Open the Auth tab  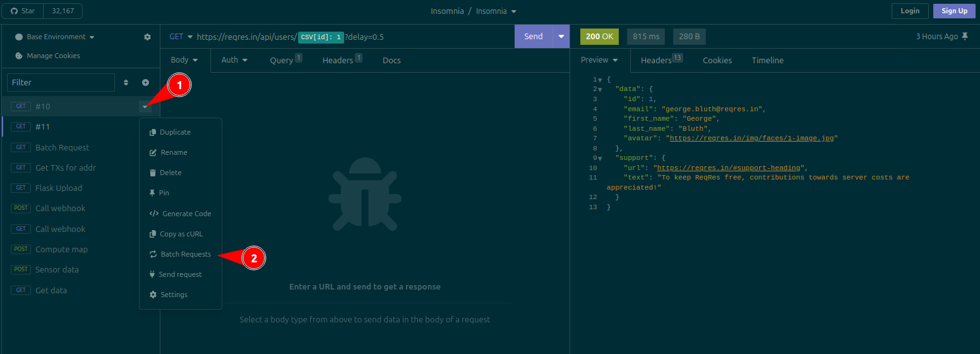point(234,60)
